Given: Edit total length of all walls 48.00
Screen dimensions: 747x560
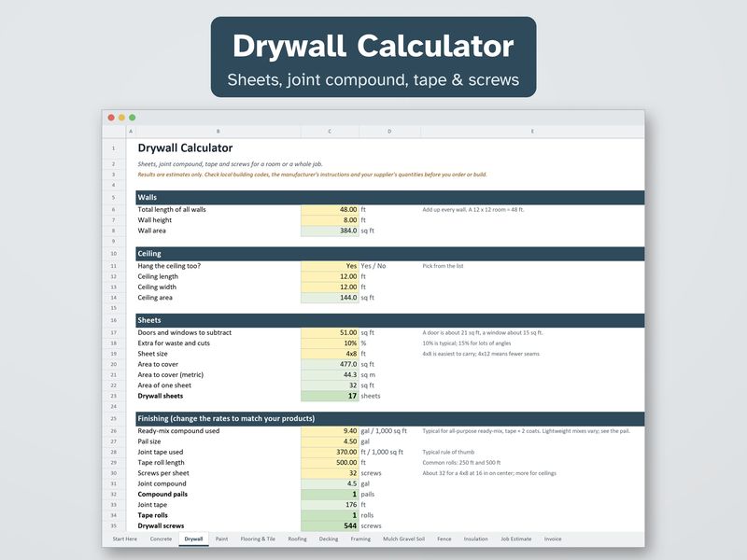Looking at the screenshot, I should (x=330, y=209).
